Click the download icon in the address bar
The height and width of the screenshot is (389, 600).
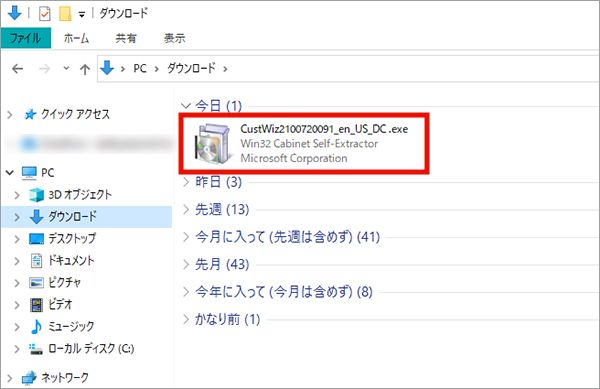click(x=107, y=68)
